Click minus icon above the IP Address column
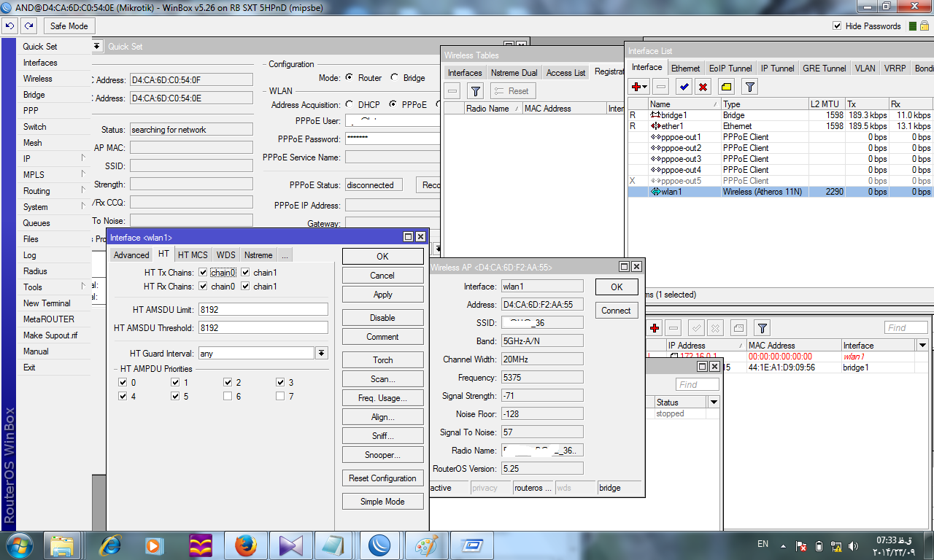Image resolution: width=934 pixels, height=560 pixels. click(x=674, y=328)
